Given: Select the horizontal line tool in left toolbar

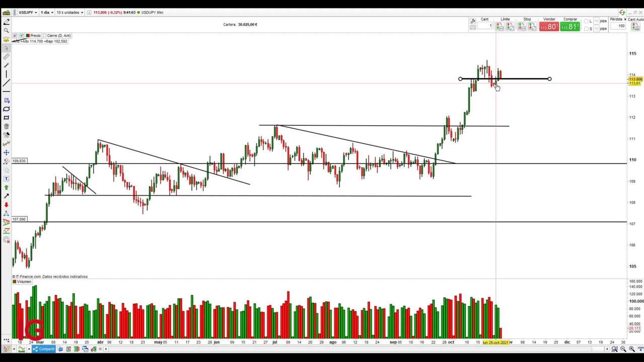Looking at the screenshot, I should click(7, 92).
